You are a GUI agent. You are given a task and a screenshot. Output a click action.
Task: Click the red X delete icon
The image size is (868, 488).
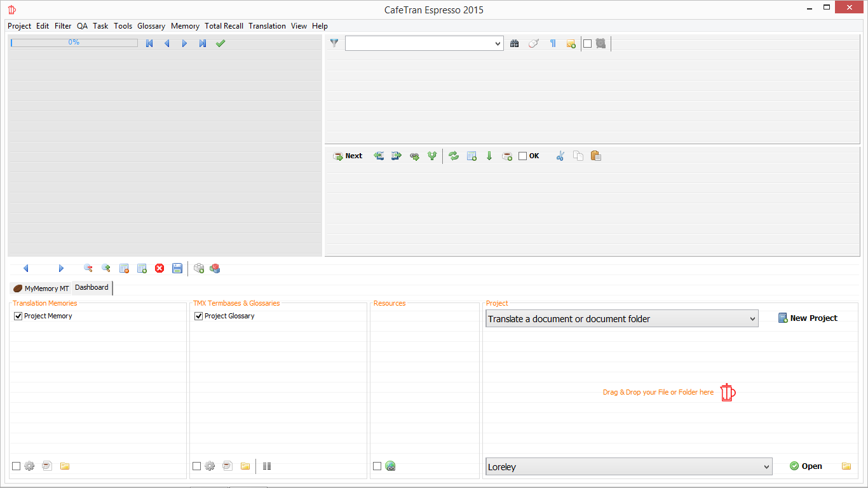[x=159, y=268]
